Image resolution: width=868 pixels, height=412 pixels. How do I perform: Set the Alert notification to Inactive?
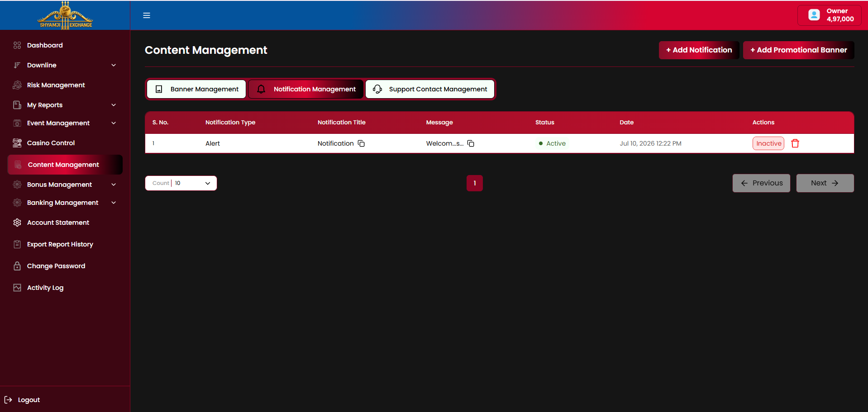pyautogui.click(x=768, y=143)
